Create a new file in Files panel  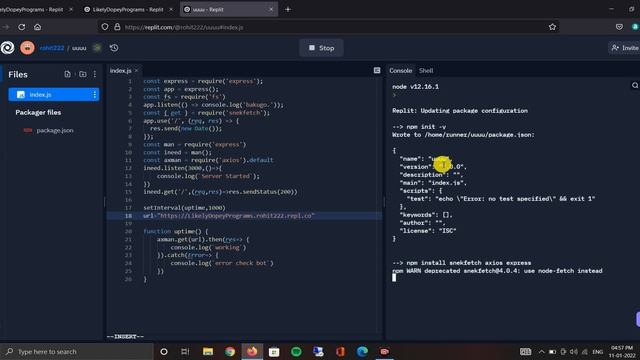pos(67,74)
